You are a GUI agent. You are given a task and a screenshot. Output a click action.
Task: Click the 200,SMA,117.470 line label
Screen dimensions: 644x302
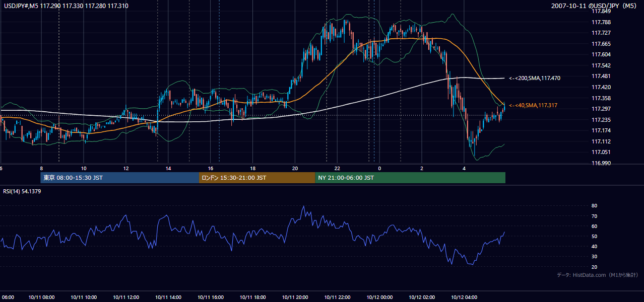[535, 78]
